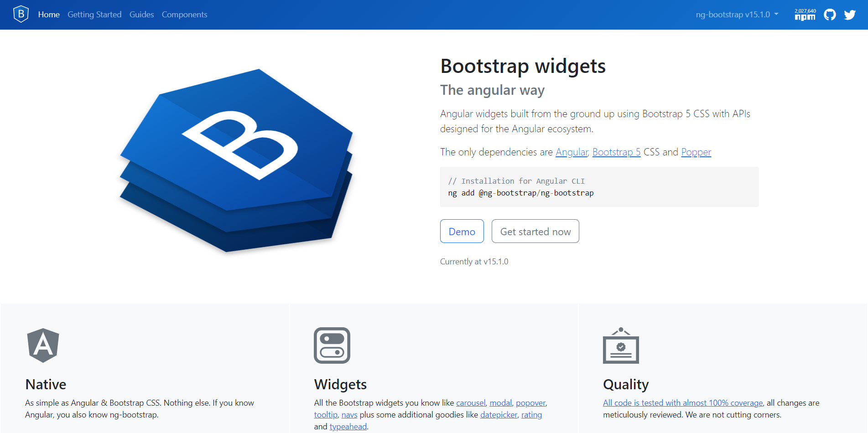
Task: Click the 'Currently at v15.1.0' text
Action: coord(474,262)
